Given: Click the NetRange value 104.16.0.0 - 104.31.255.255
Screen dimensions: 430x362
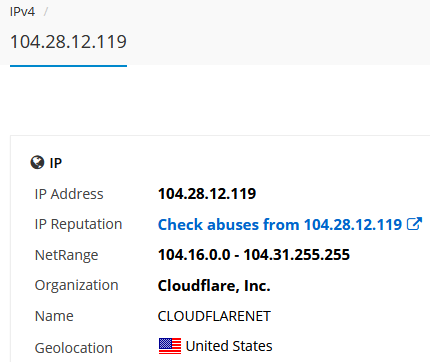Looking at the screenshot, I should pos(254,255).
